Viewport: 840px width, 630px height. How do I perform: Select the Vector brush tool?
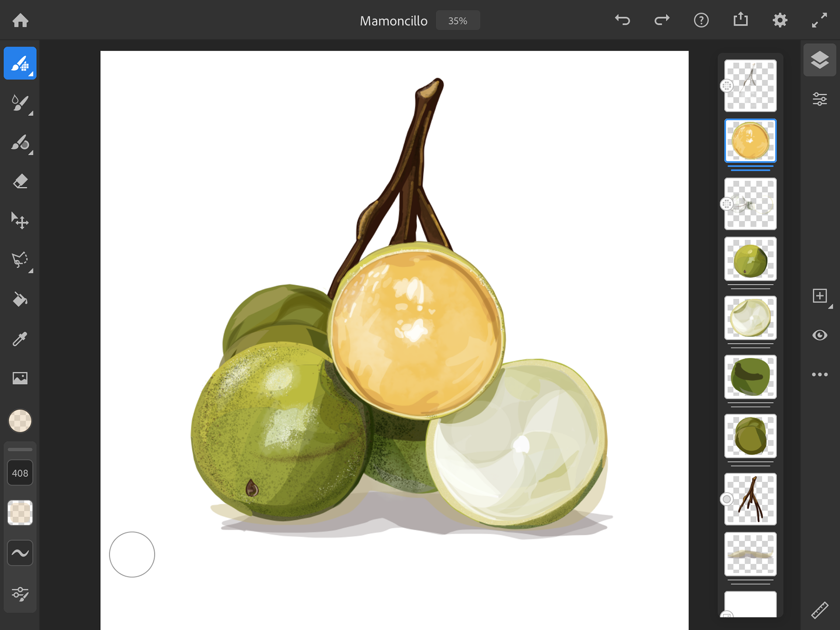(x=20, y=143)
